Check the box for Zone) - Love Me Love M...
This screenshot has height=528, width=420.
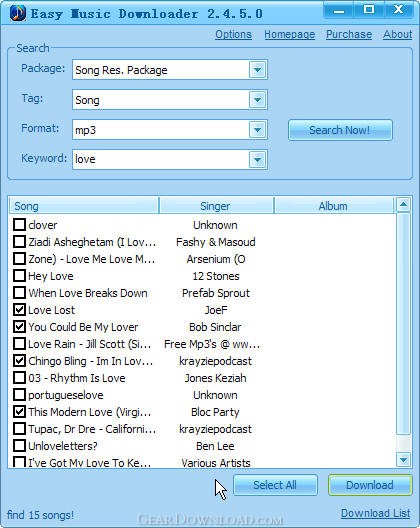point(19,259)
